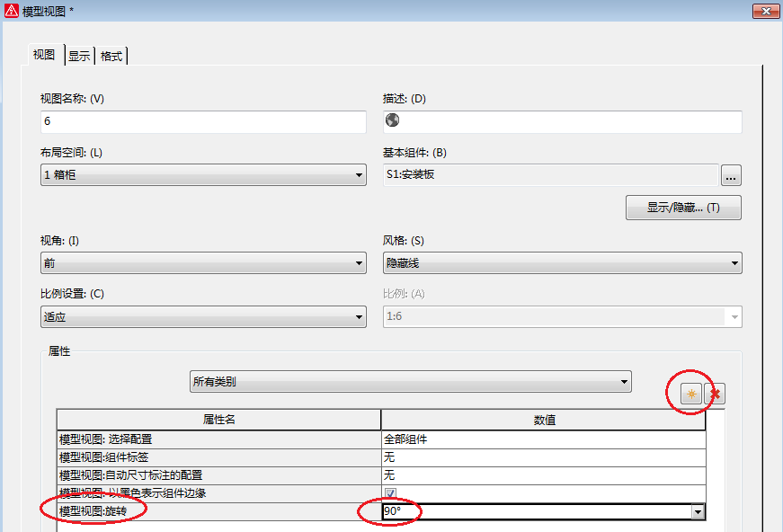This screenshot has height=532, width=783.
Task: Select the 视图 tab
Action: [x=44, y=55]
